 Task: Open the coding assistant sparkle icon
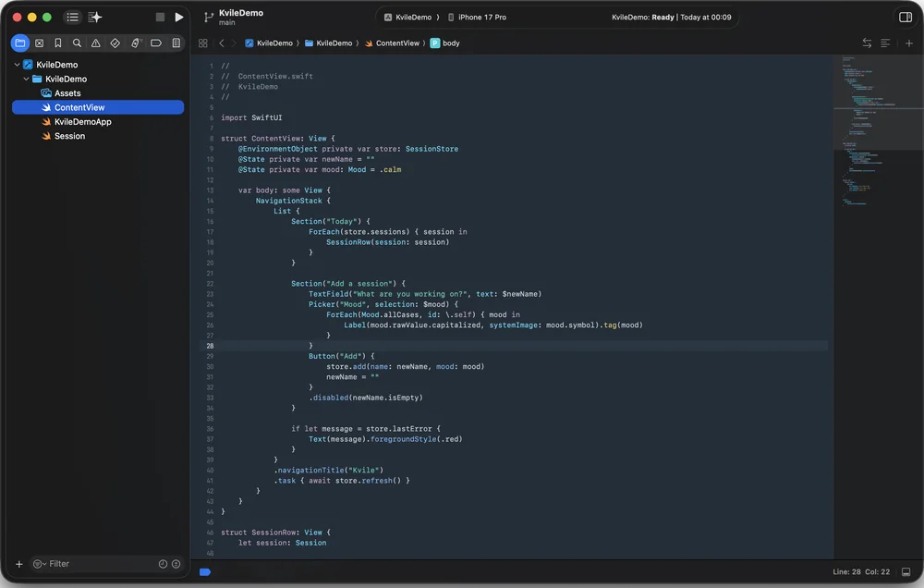[x=95, y=17]
